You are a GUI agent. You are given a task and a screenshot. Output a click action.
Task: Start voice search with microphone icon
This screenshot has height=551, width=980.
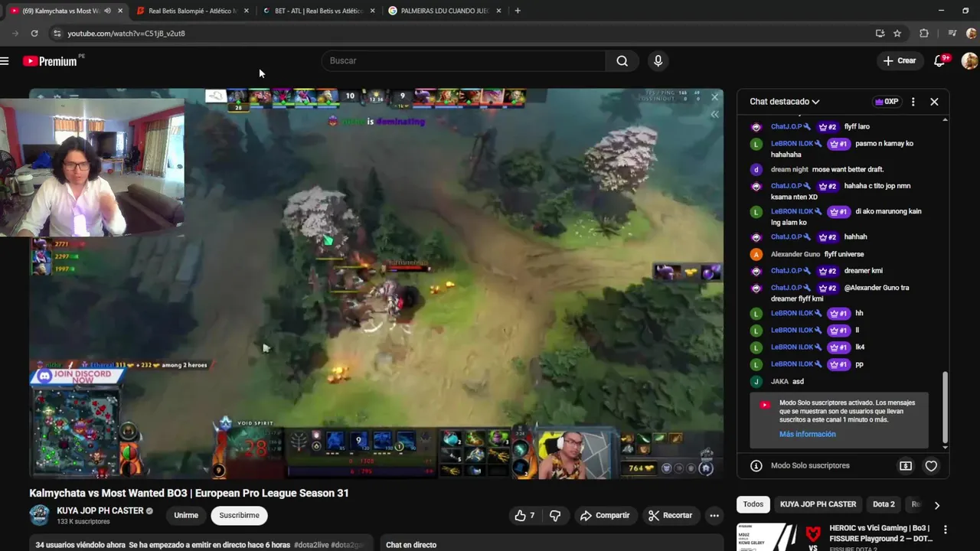tap(658, 61)
